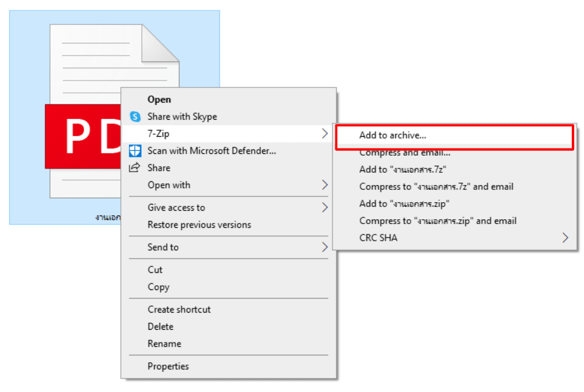Click the Microsoft Defender shield icon
The image size is (584, 392).
pyautogui.click(x=135, y=151)
